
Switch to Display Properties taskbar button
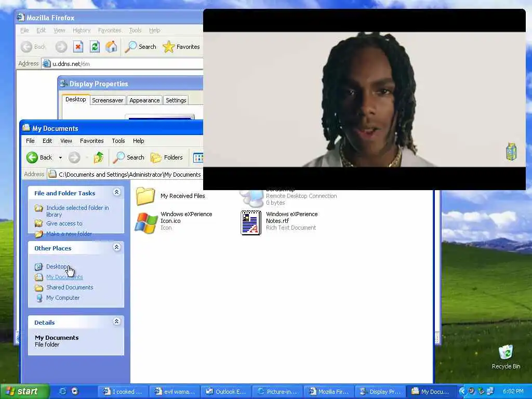[381, 392]
